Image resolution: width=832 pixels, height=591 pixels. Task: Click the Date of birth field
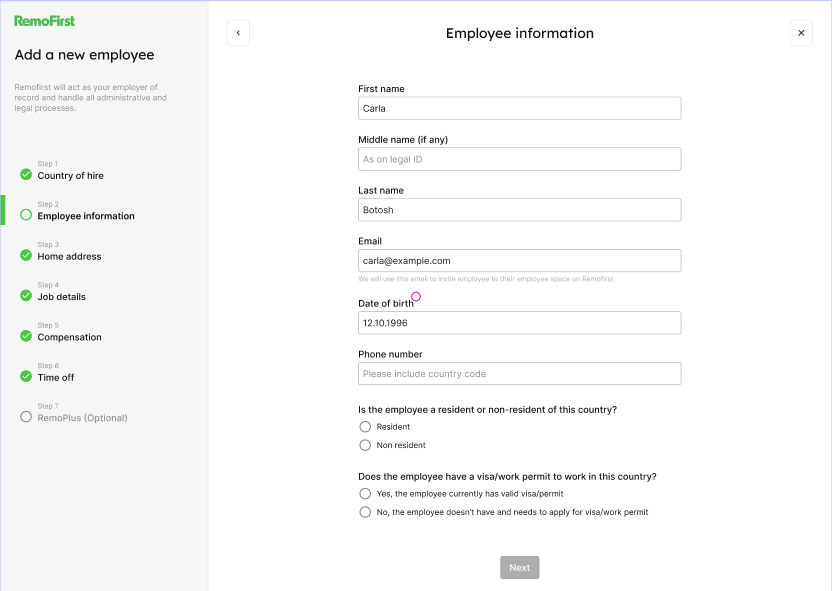pyautogui.click(x=519, y=323)
